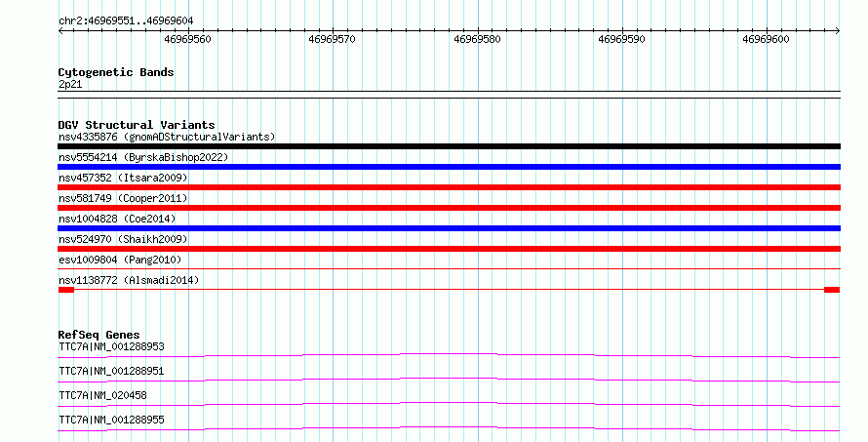Open variant nsv4335876 (gnomADStructuralVariants) label
Viewport: 868px width, 442px height.
point(167,137)
